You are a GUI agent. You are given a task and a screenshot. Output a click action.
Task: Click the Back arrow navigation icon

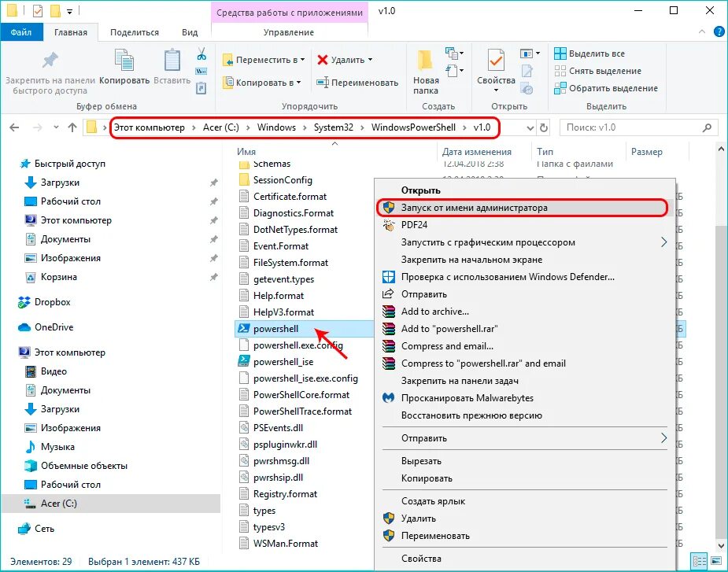(x=14, y=127)
